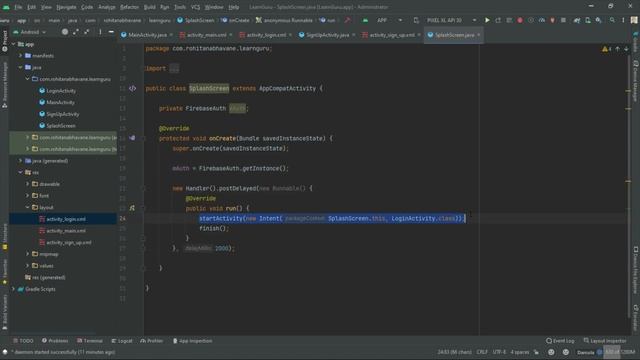The width and height of the screenshot is (640, 360).
Task: Expand the folded import statements
Action: (174, 69)
